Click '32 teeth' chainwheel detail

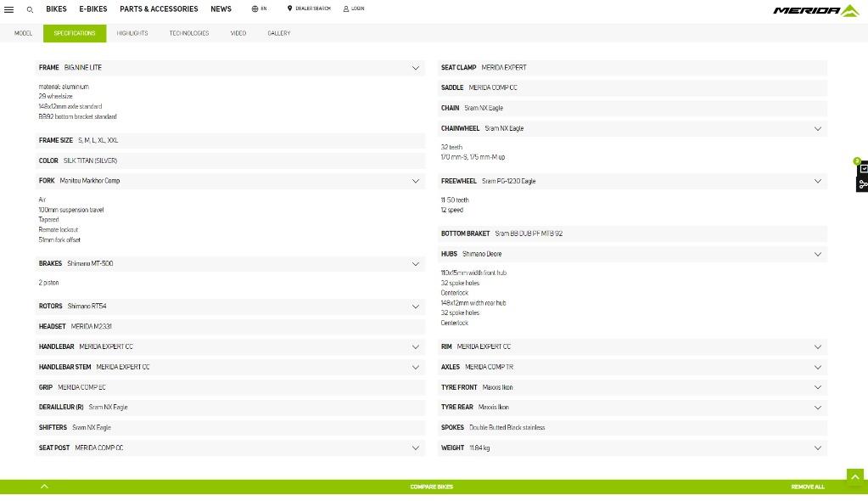451,148
